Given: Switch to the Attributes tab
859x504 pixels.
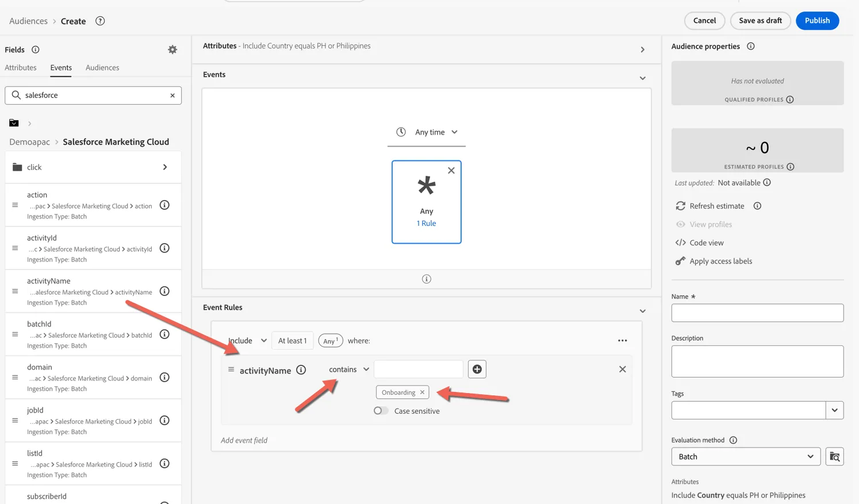Looking at the screenshot, I should pos(21,68).
